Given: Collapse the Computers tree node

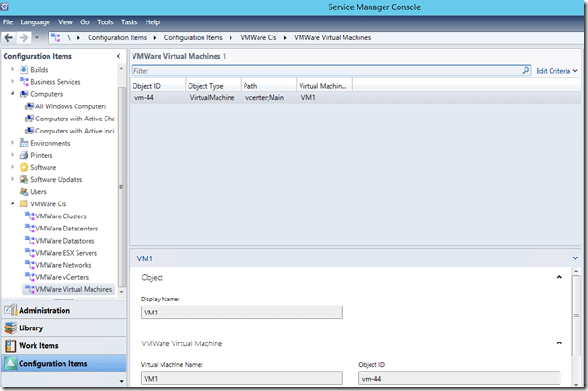Looking at the screenshot, I should [x=12, y=94].
